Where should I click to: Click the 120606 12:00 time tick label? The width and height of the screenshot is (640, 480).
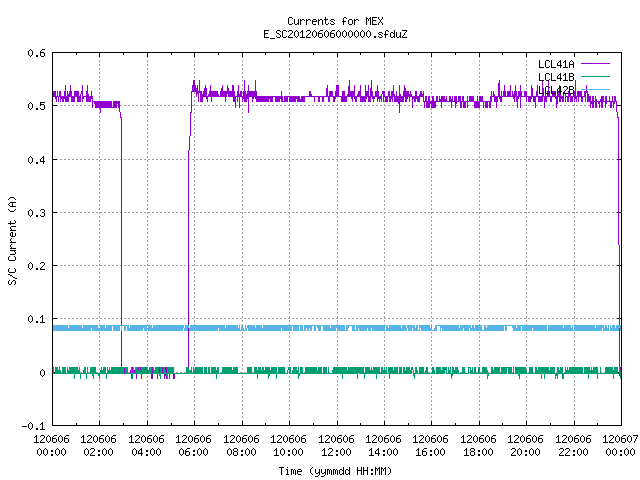pos(336,446)
